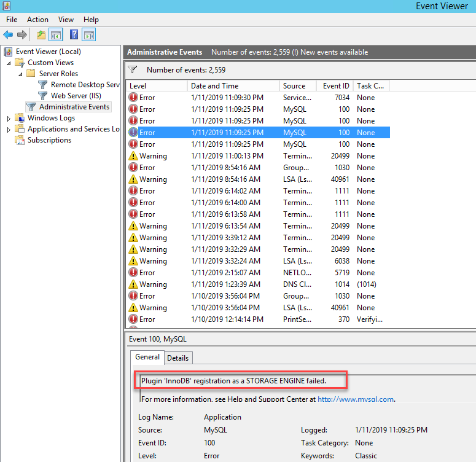
Task: Expand the Windows Logs tree node
Action: pyautogui.click(x=9, y=119)
